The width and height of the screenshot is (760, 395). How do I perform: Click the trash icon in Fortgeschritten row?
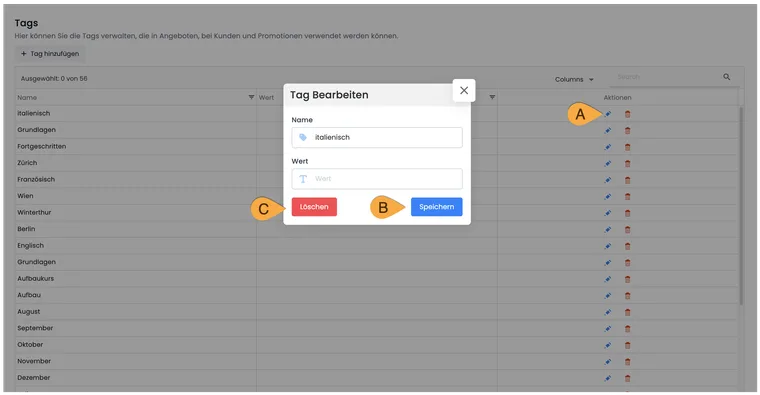coord(628,147)
